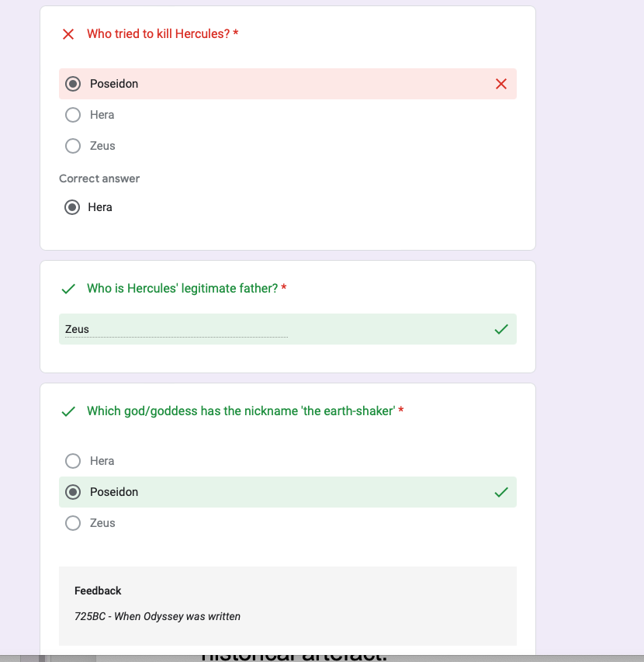The width and height of the screenshot is (644, 662).
Task: Click the '725BC - When Odyssey was written' feedback text
Action: tap(158, 616)
